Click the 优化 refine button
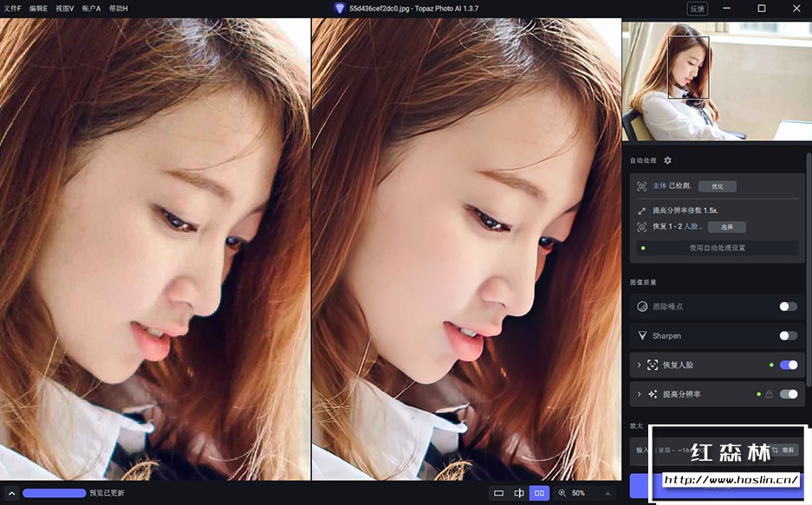Image resolution: width=812 pixels, height=505 pixels. [x=718, y=186]
